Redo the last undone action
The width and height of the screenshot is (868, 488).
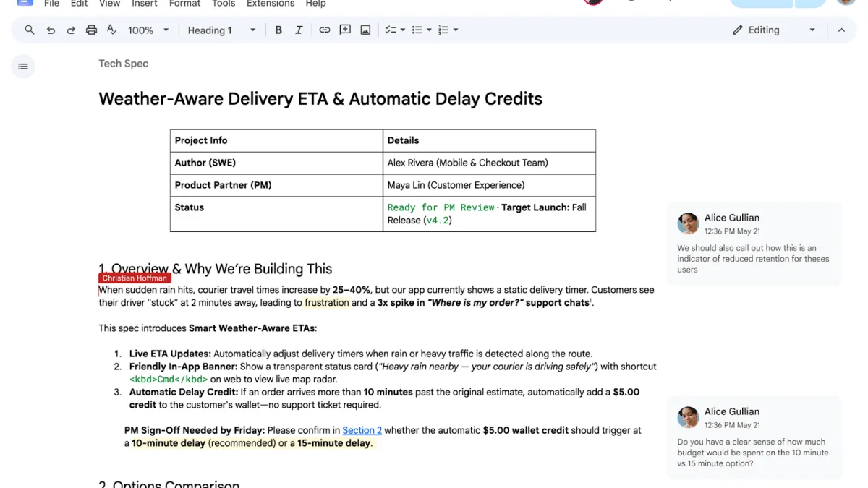(x=71, y=30)
